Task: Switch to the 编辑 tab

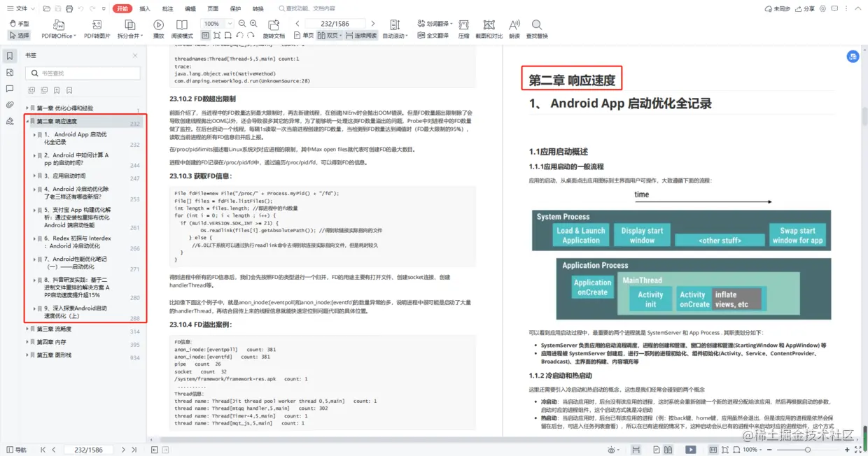Action: 190,8
